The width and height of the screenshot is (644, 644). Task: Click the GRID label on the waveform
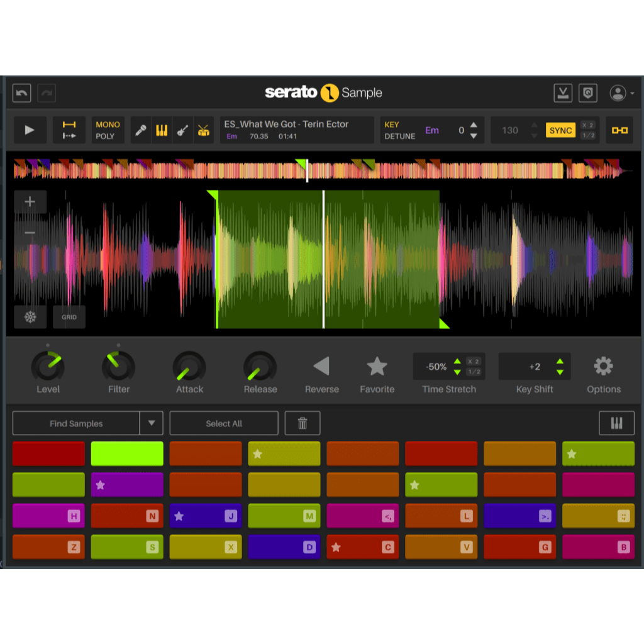(69, 317)
